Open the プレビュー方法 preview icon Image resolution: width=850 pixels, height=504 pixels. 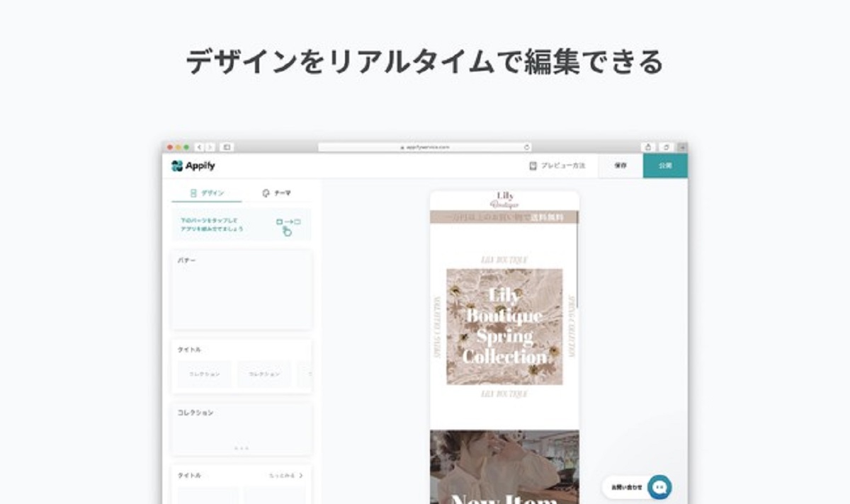pos(533,166)
